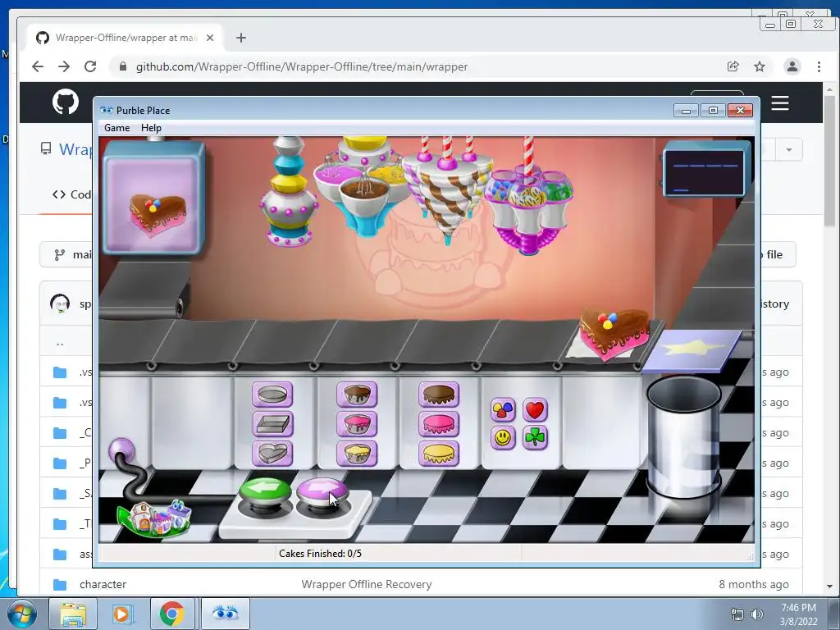This screenshot has width=840, height=630.
Task: Click the Chrome address bar URL
Action: click(x=302, y=67)
